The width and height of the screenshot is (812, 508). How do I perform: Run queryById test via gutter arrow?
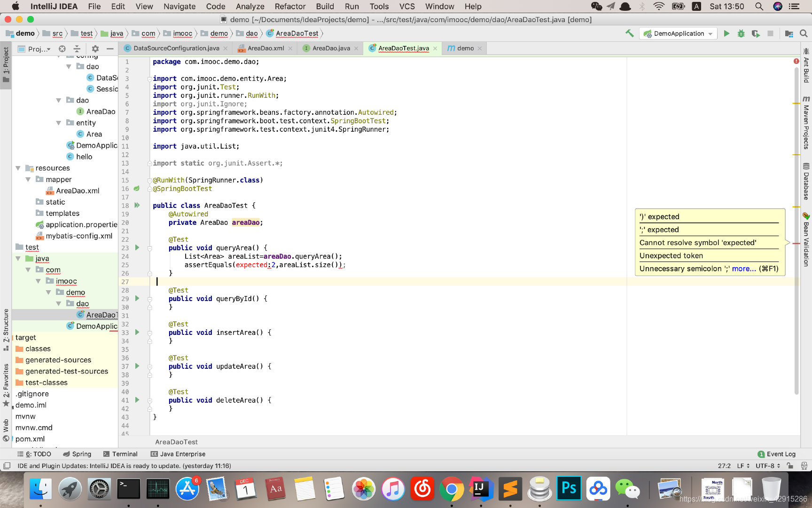(137, 298)
